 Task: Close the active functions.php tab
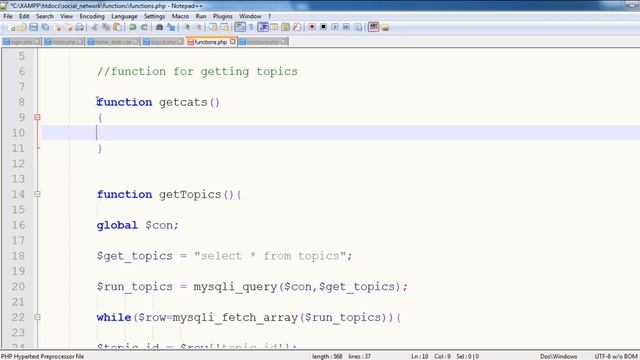tap(232, 42)
